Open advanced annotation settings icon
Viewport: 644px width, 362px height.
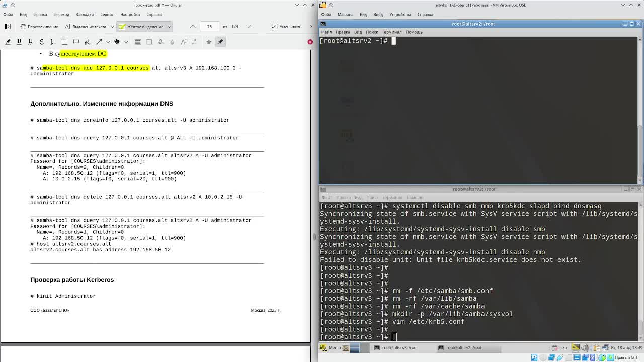point(195,42)
